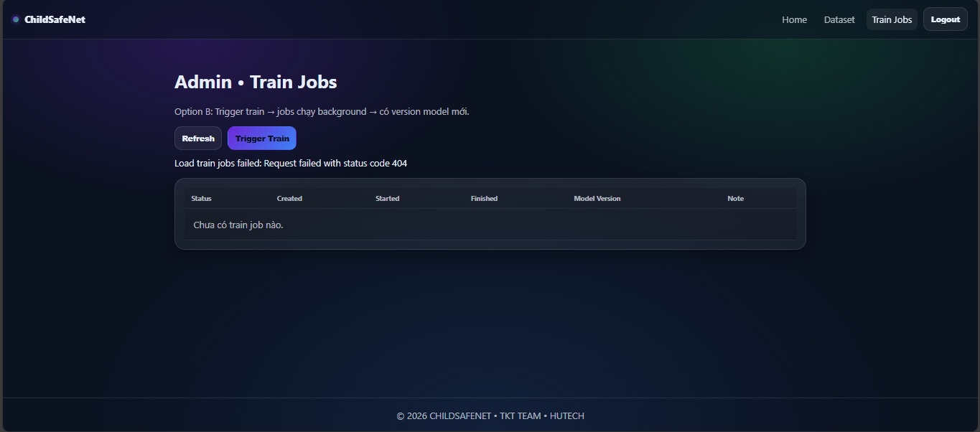This screenshot has height=432, width=980.
Task: Switch to the Train Jobs tab
Action: coord(891,19)
